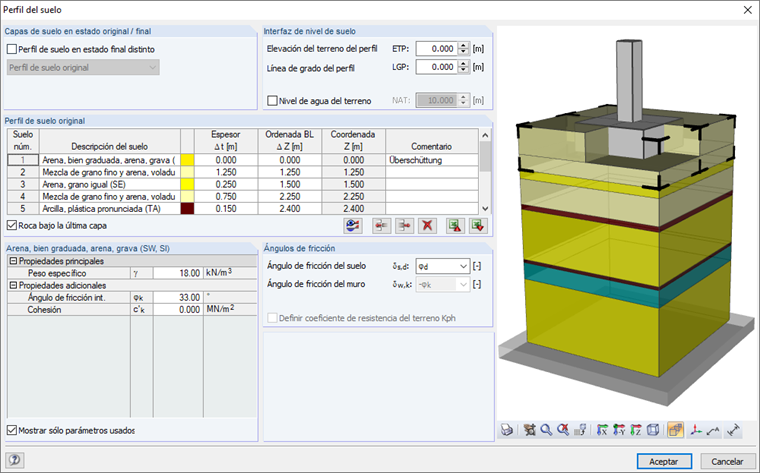The height and width of the screenshot is (473, 760).
Task: Click thickness cell 0.750 of layer 4
Action: click(x=226, y=197)
